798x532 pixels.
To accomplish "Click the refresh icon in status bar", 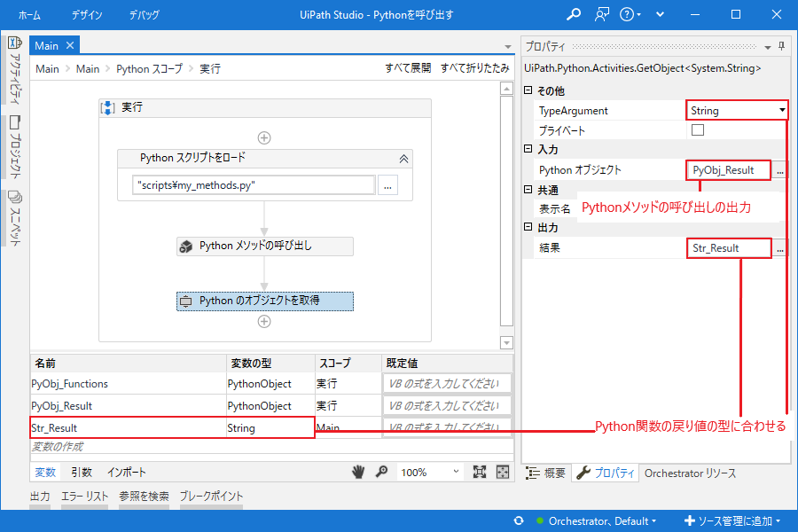I will coord(519,520).
